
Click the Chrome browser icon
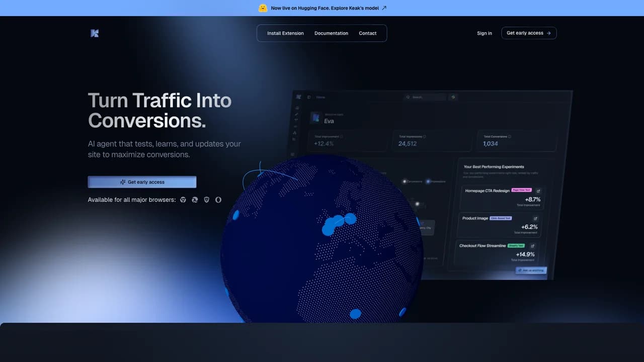point(183,200)
